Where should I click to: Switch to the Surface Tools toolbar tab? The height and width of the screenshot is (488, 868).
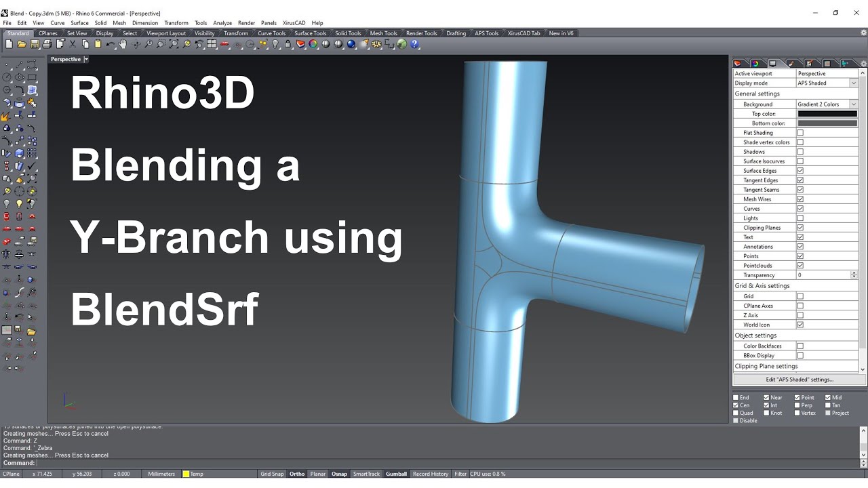pyautogui.click(x=310, y=33)
